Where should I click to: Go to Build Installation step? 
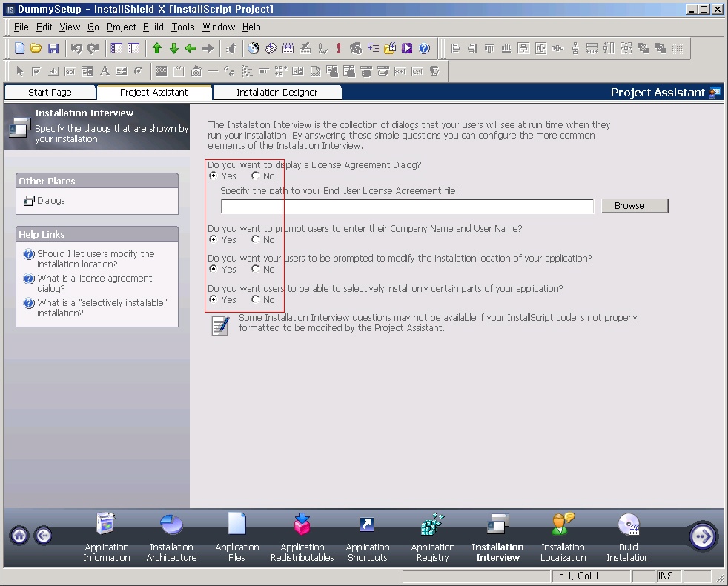pos(628,537)
